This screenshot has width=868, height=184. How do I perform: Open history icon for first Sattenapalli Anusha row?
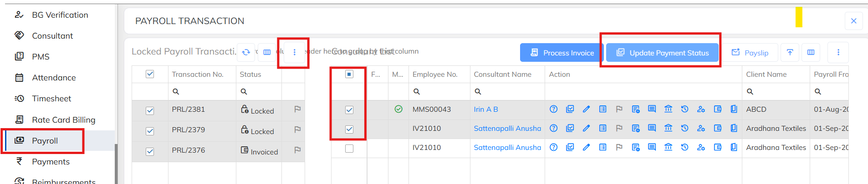[x=684, y=128]
